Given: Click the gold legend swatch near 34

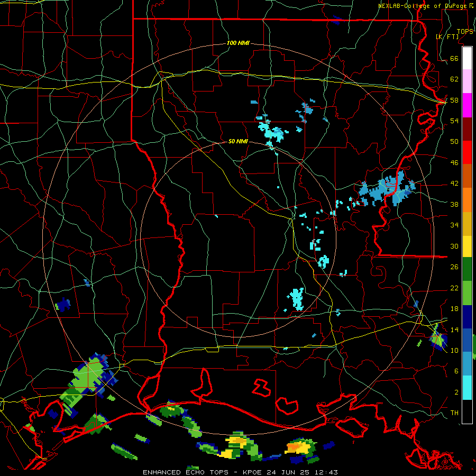Looking at the screenshot, I should [467, 223].
